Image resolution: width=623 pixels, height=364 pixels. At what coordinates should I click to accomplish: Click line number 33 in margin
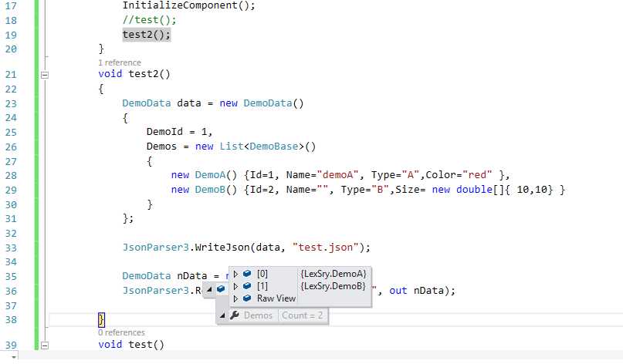(11, 248)
